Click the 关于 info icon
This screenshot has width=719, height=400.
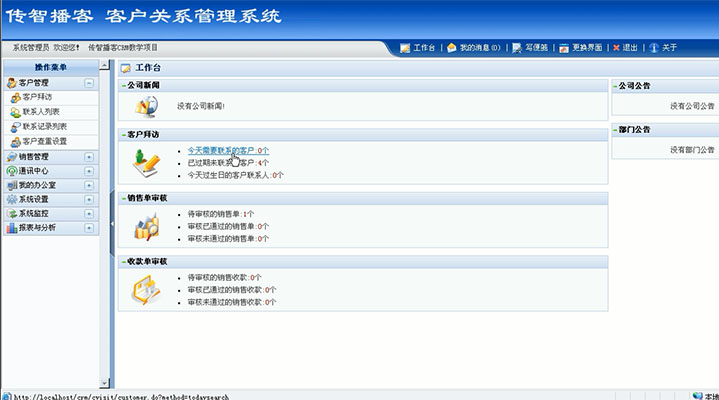click(654, 48)
